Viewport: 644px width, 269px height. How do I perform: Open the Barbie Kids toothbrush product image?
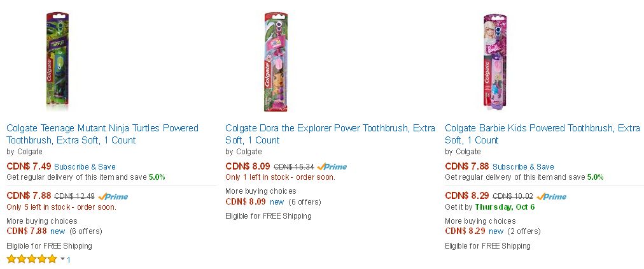[494, 62]
